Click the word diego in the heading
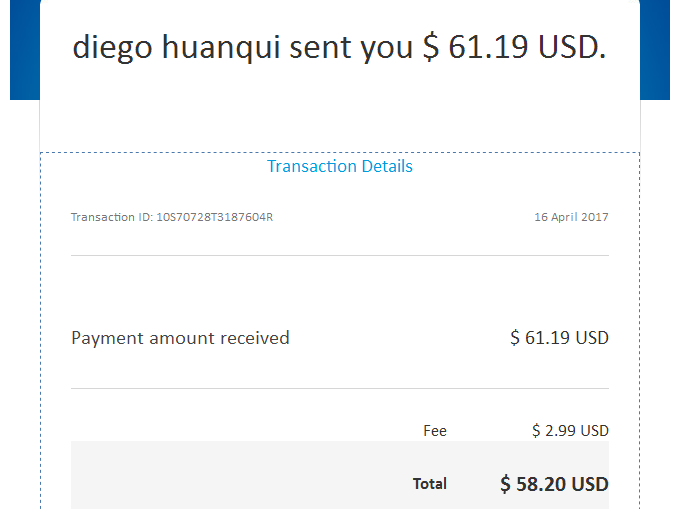The image size is (691, 509). coord(112,48)
